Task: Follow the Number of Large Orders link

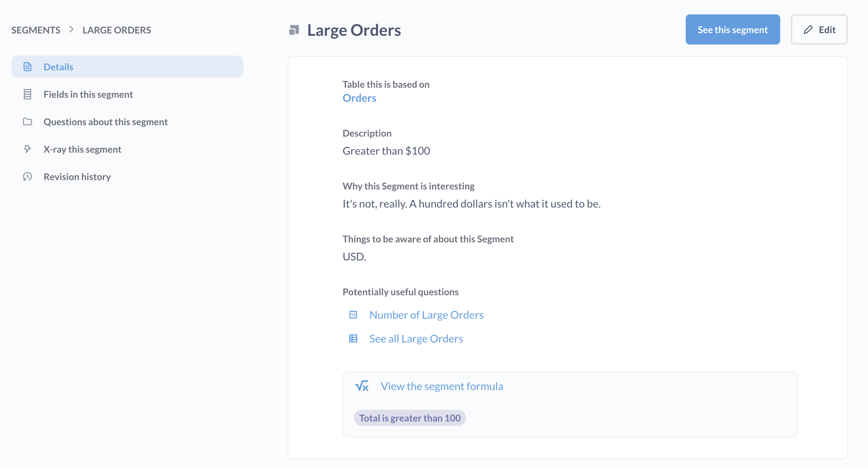Action: coord(426,314)
